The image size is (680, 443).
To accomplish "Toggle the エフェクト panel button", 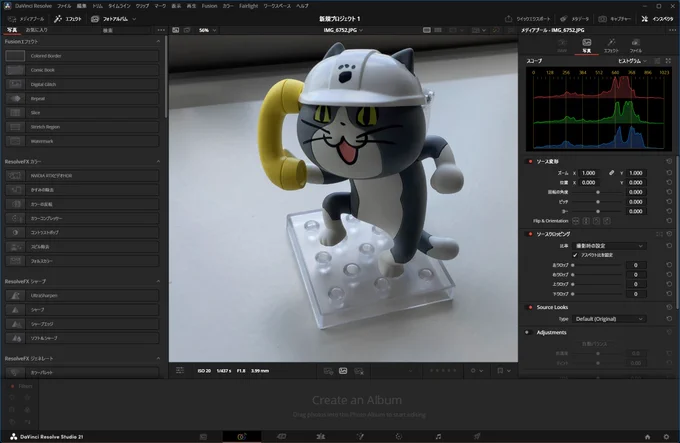I will click(68, 19).
